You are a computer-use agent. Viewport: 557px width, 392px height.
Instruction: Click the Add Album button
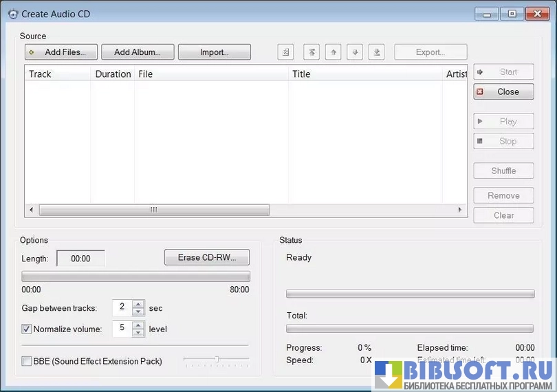click(137, 52)
